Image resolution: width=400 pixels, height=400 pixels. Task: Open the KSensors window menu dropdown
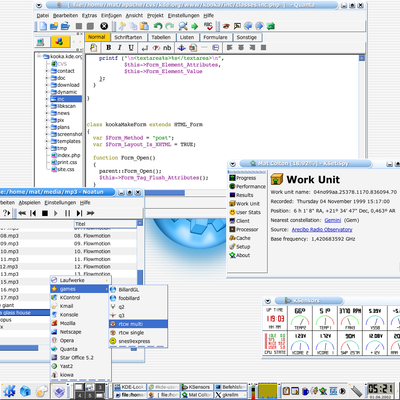tap(268, 301)
